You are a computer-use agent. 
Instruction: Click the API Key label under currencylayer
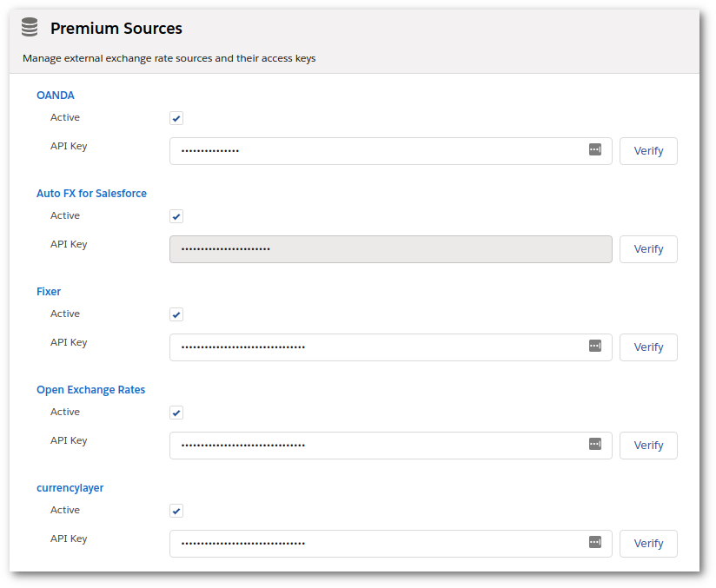69,538
